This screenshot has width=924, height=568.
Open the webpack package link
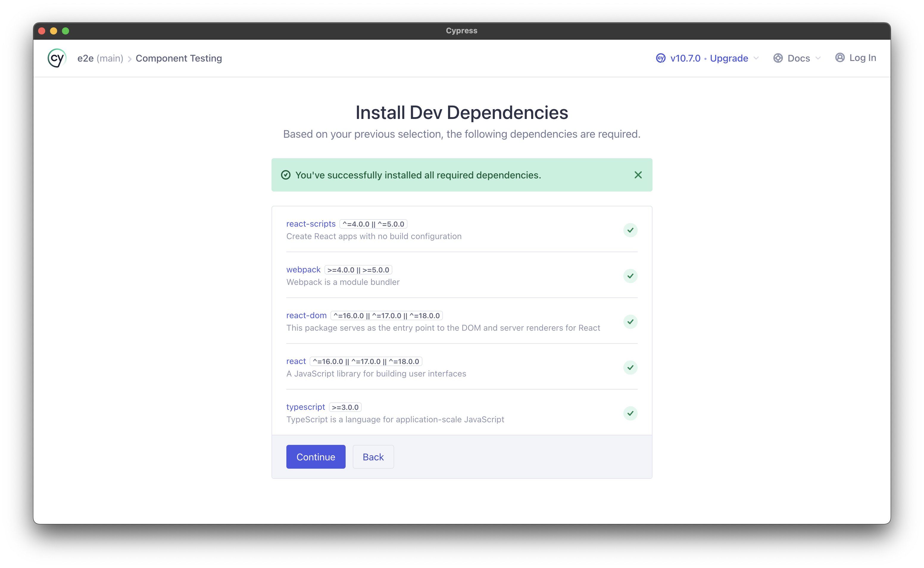303,270
